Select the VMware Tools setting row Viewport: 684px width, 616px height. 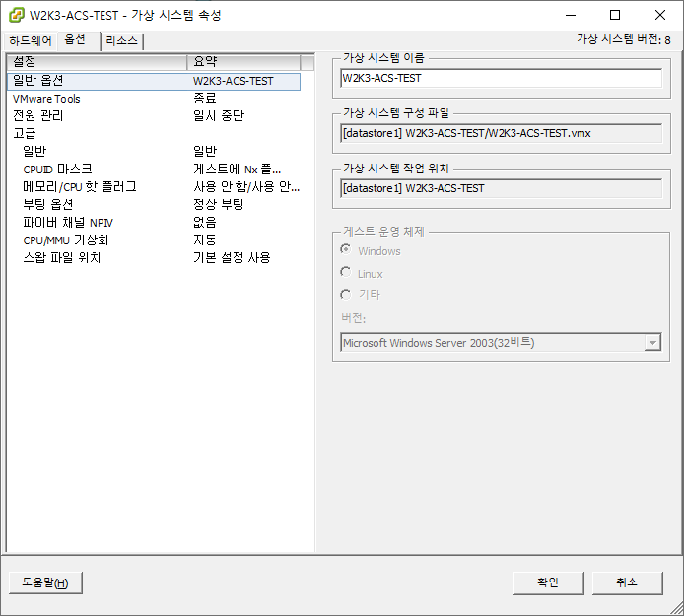(x=154, y=99)
